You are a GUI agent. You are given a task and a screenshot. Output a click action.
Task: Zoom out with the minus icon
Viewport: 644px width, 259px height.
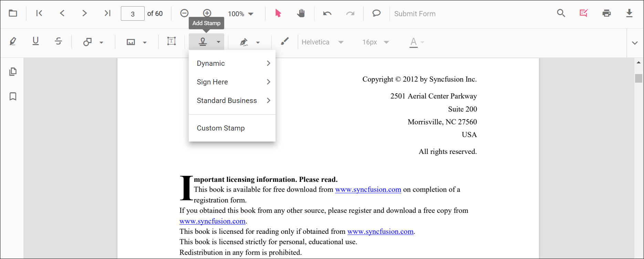(x=184, y=13)
